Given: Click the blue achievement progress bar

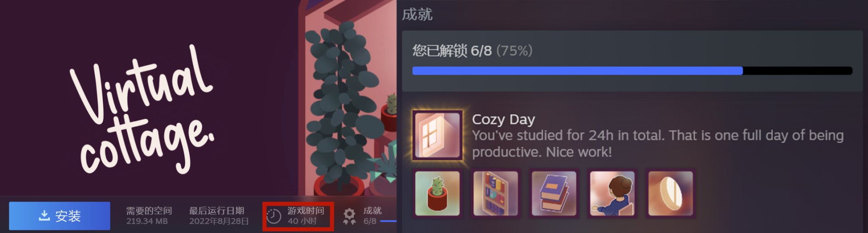Looking at the screenshot, I should pos(632,71).
